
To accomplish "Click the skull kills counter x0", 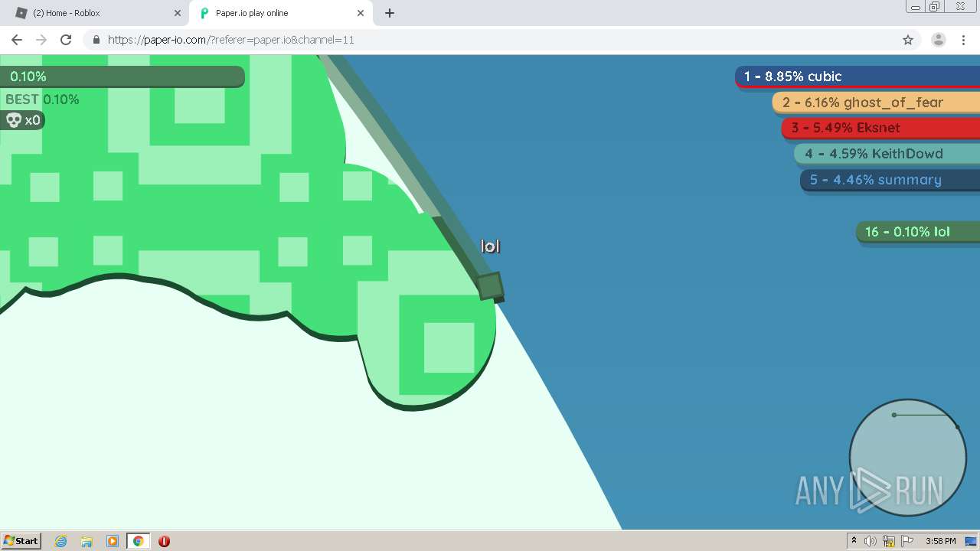I will (x=23, y=120).
